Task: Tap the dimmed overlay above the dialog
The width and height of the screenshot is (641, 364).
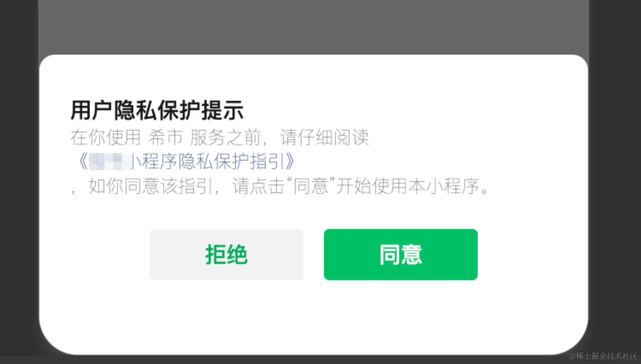Action: pos(314,26)
